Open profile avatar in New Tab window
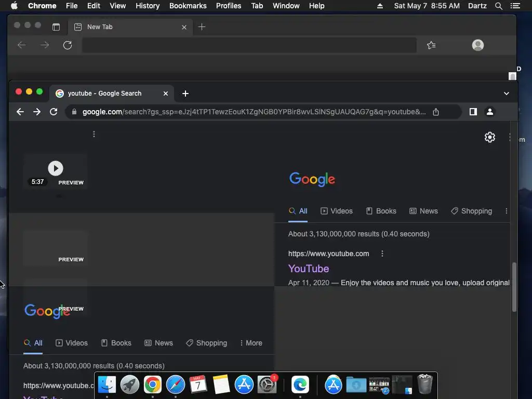The width and height of the screenshot is (532, 399). tap(478, 45)
